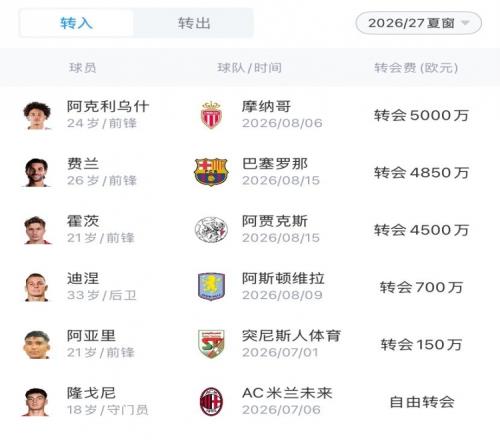
Task: Open the 2026/27夏窗 season dropdown
Action: click(x=419, y=23)
